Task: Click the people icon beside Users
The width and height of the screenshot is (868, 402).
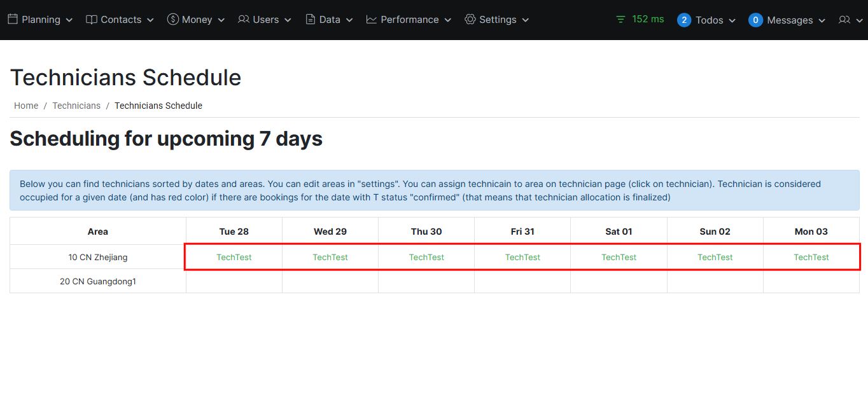Action: (x=244, y=20)
